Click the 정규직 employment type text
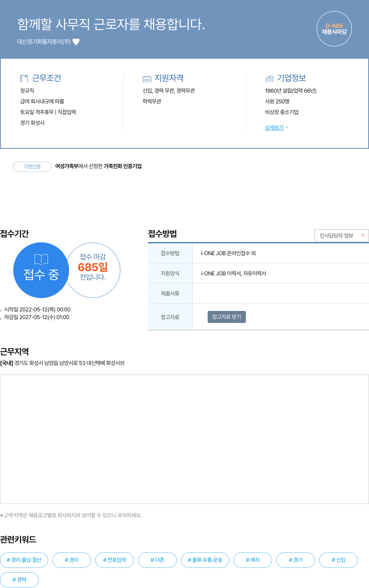 click(27, 91)
